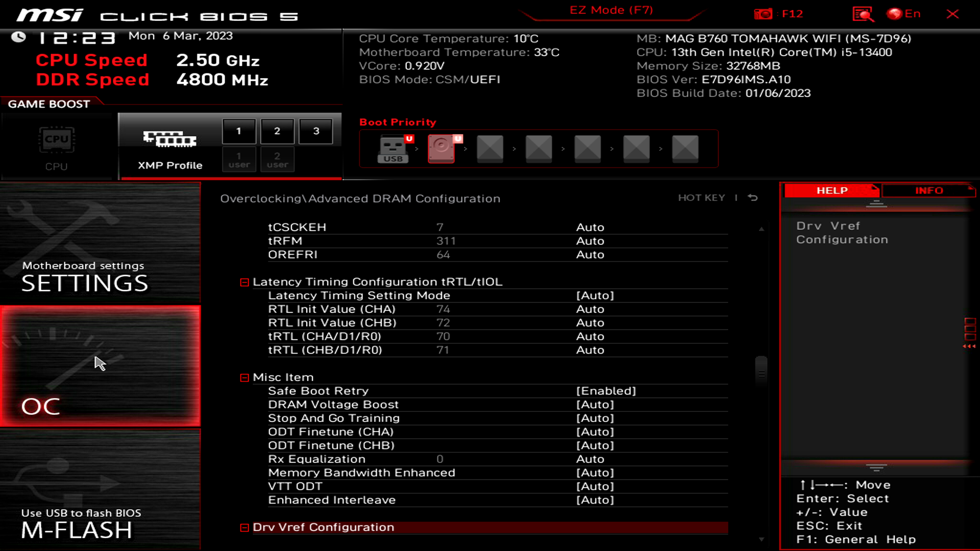Enable XMP profile 2

[277, 131]
